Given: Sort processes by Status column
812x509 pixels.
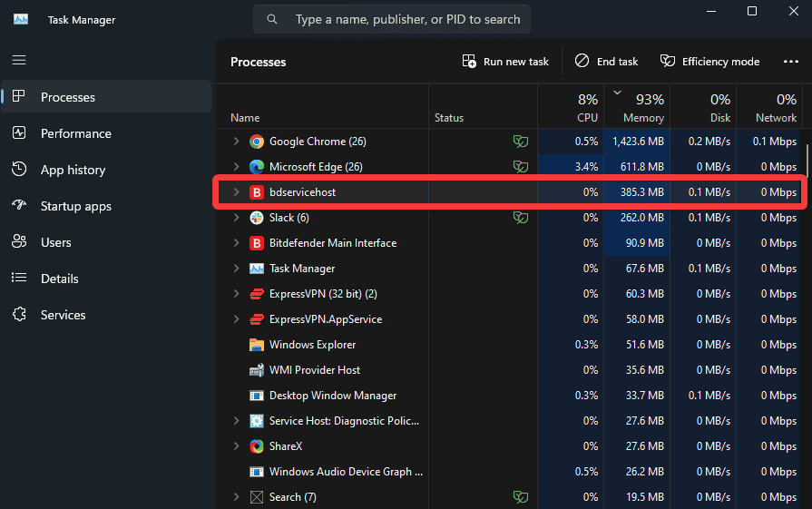Looking at the screenshot, I should (x=484, y=107).
